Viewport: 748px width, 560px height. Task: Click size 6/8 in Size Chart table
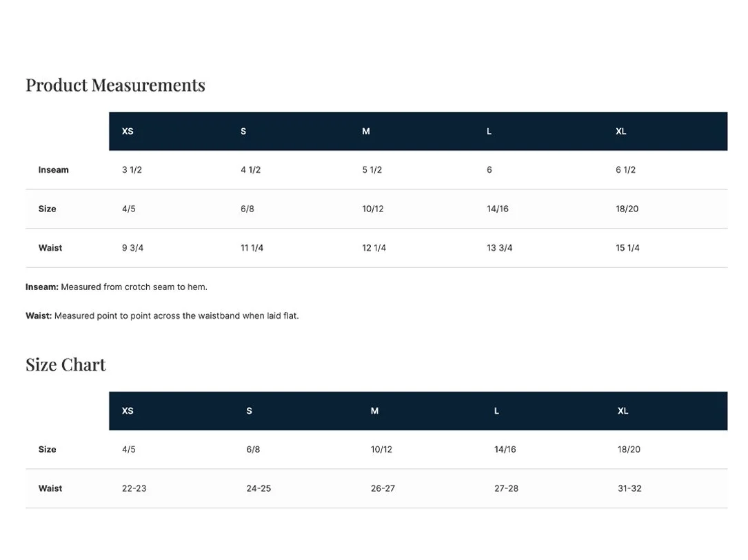[253, 449]
